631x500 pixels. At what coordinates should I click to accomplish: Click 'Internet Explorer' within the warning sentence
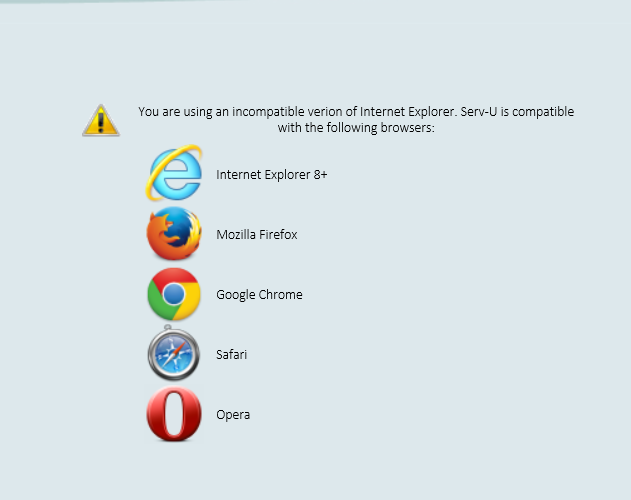pyautogui.click(x=408, y=112)
